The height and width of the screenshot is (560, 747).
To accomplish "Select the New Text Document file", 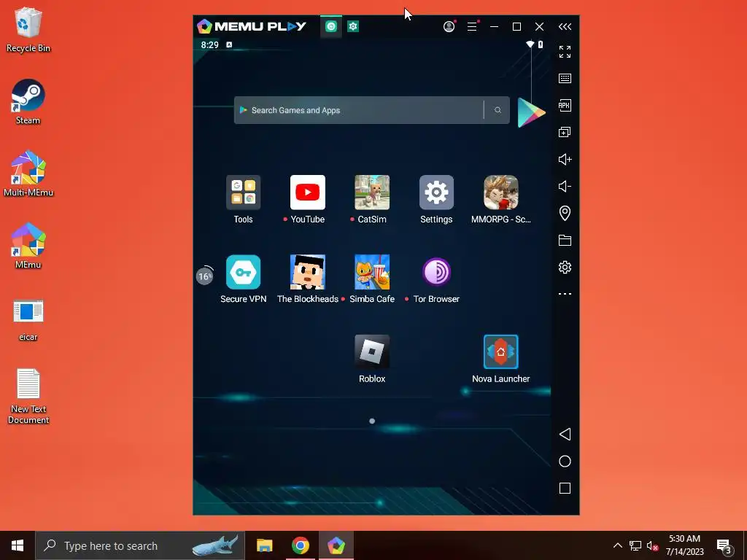I will coord(28,396).
